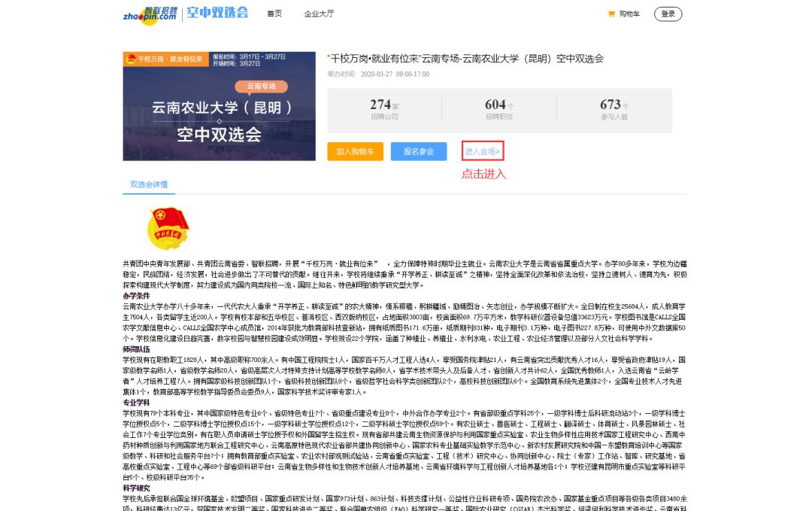
Task: Click the 673 参与人数 statistic
Action: [x=614, y=110]
